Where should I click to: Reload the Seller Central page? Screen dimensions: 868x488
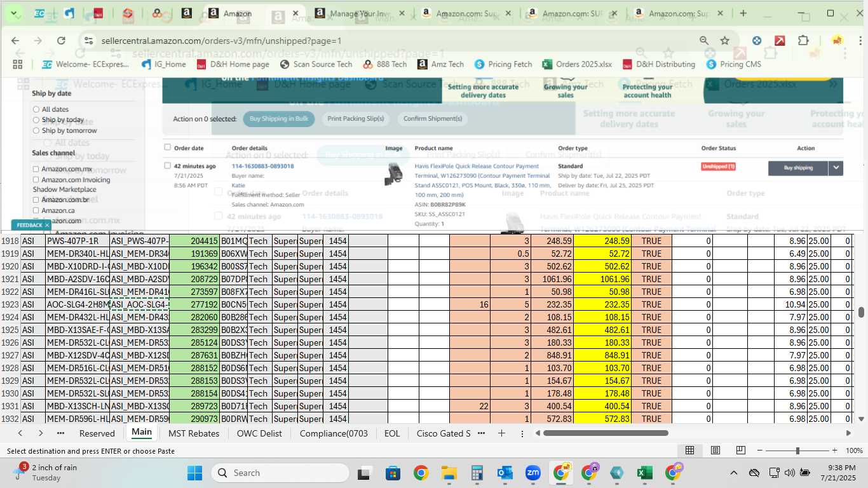pos(61,41)
